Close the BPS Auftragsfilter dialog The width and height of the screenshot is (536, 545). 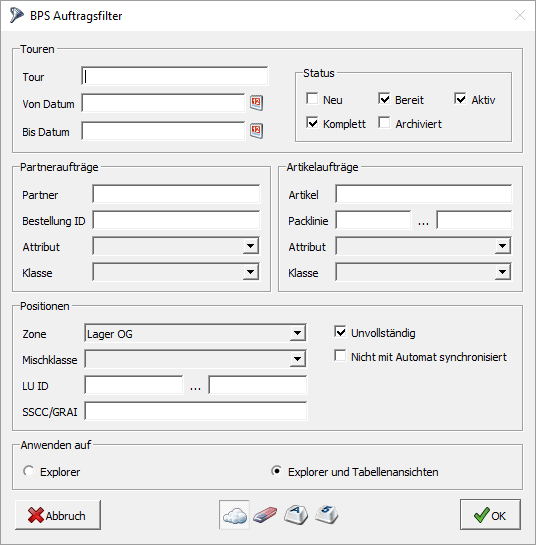click(520, 15)
